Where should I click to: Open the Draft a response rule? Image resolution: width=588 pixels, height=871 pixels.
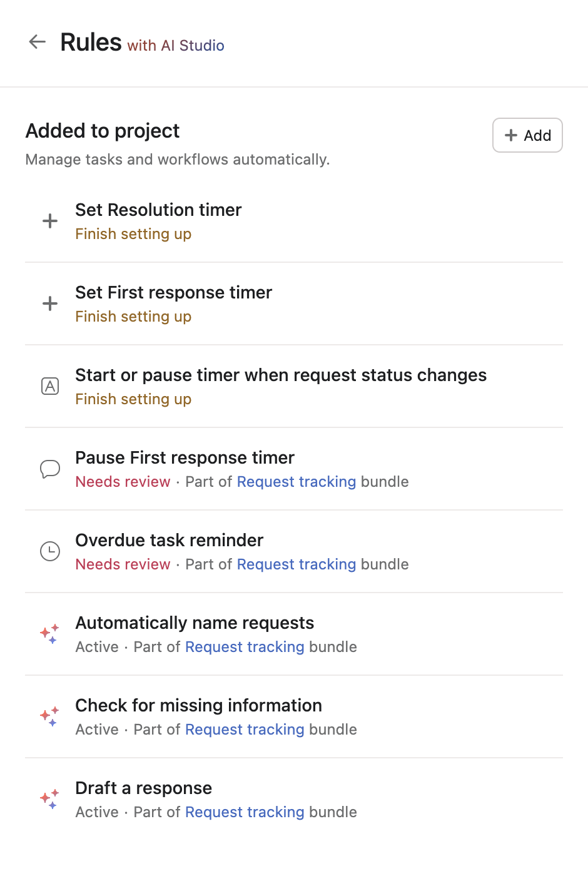143,788
